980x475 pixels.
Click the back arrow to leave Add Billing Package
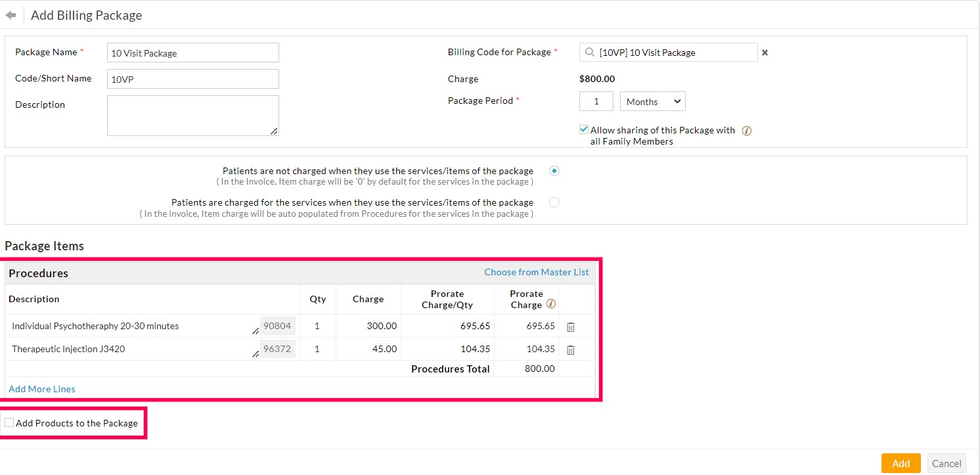(11, 14)
